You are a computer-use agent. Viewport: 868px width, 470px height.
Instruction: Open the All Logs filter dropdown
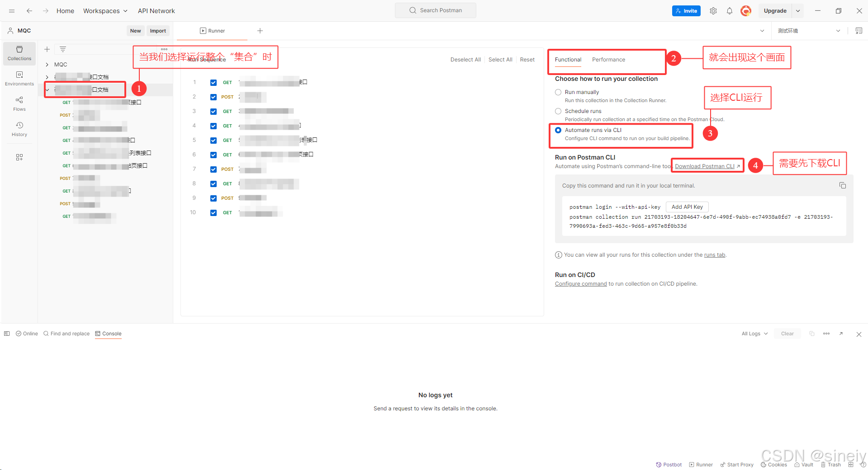tap(754, 334)
